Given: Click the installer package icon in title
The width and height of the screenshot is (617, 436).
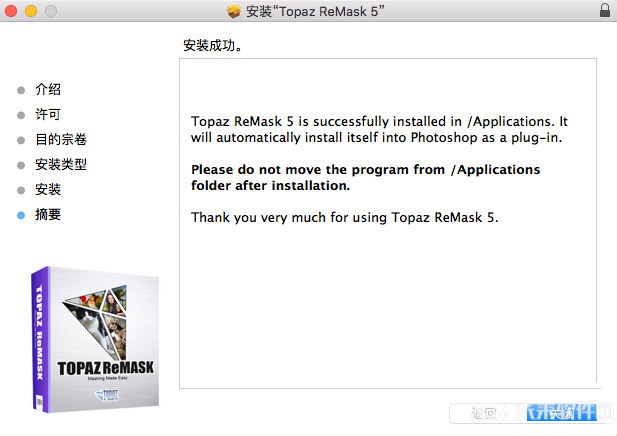Looking at the screenshot, I should pyautogui.click(x=233, y=11).
